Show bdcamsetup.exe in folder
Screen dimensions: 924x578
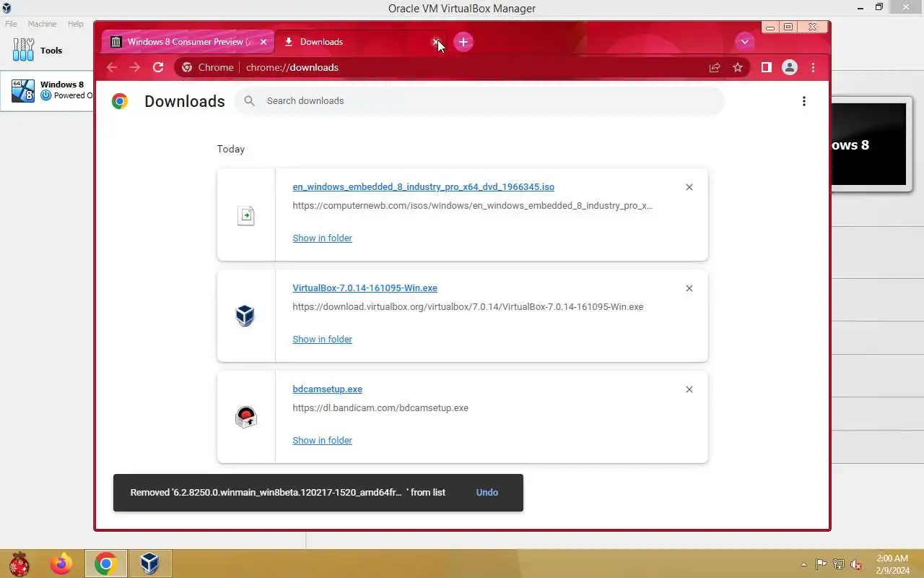pyautogui.click(x=322, y=440)
